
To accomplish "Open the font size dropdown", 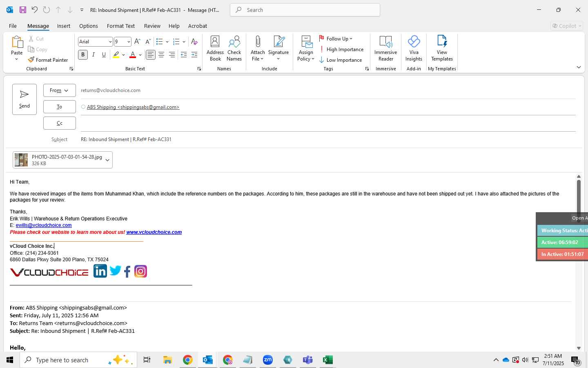I will click(129, 42).
